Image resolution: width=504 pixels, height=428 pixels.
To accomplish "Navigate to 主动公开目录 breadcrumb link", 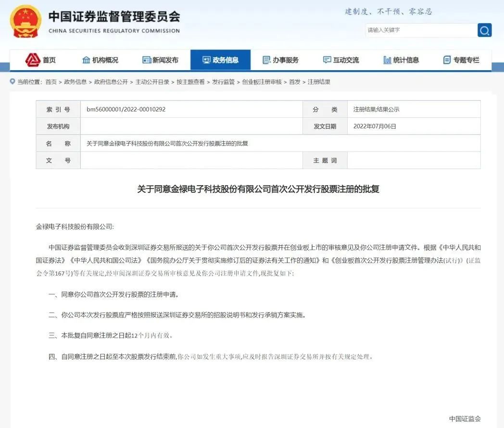I will [152, 82].
